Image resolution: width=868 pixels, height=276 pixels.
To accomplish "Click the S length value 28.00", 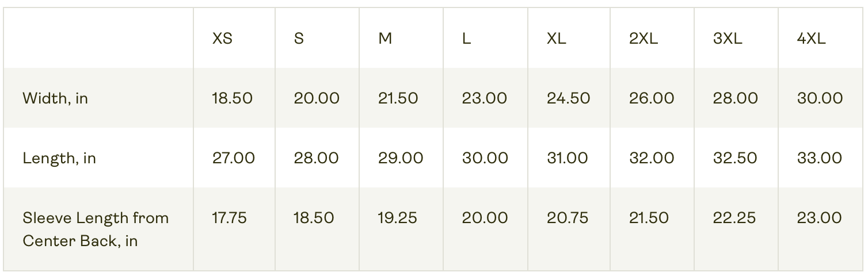I will (317, 158).
